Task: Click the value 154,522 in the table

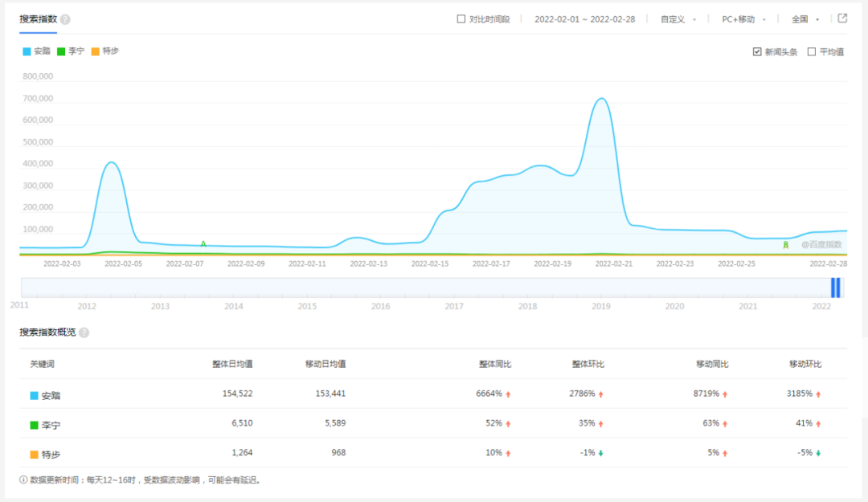Action: click(x=237, y=394)
